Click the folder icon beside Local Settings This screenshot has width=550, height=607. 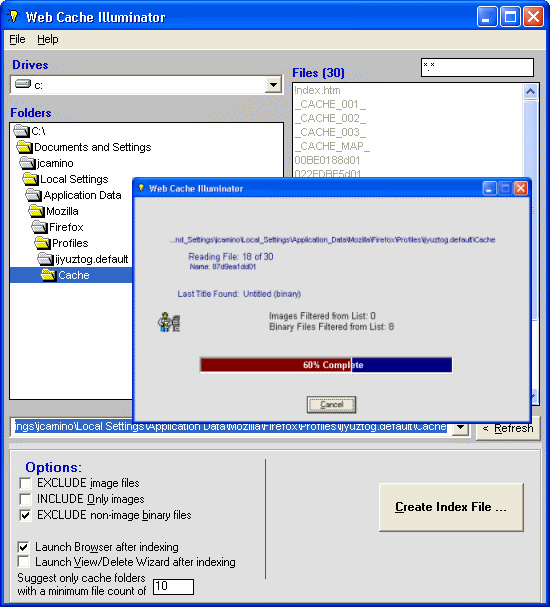pos(31,179)
